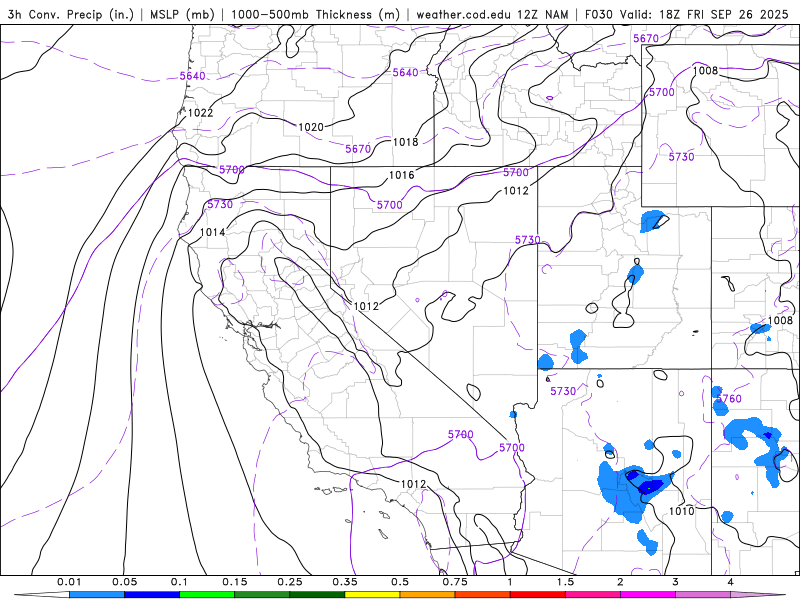Click the legend value 0.01

click(x=69, y=582)
